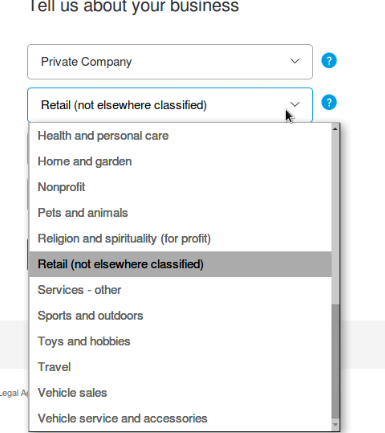
Task: Click scrollbar down arrow in list
Action: click(335, 425)
